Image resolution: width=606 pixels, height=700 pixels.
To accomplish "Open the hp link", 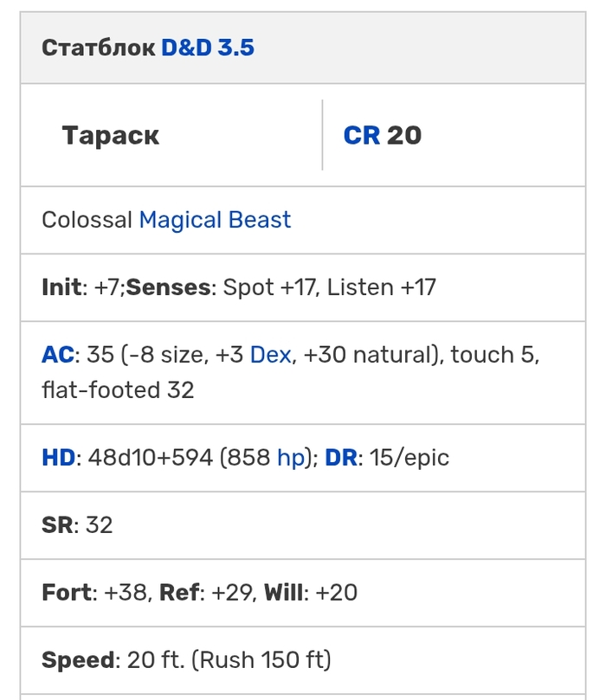I will pyautogui.click(x=291, y=458).
